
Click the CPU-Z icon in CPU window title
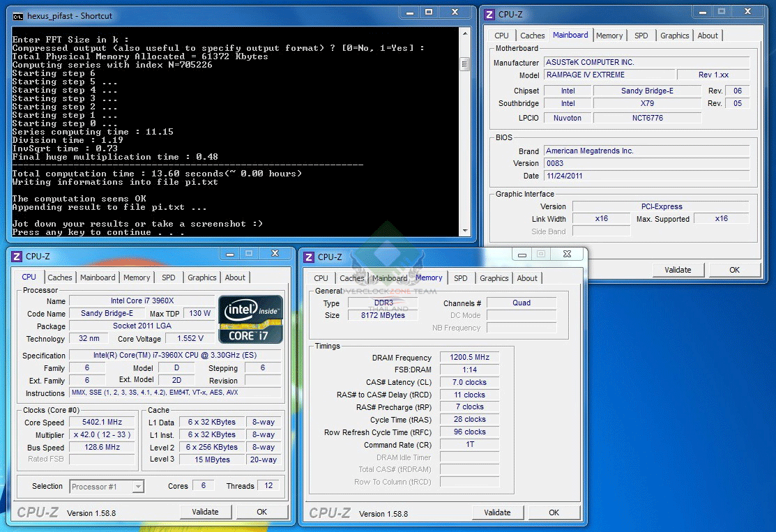(17, 257)
